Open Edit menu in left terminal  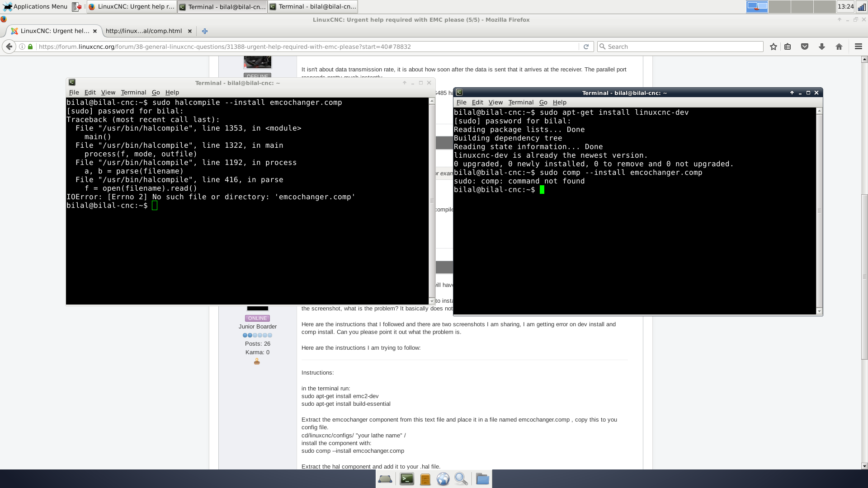click(90, 92)
